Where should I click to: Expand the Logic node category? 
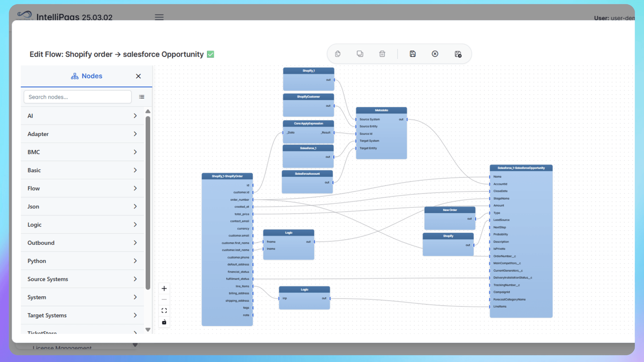click(82, 225)
